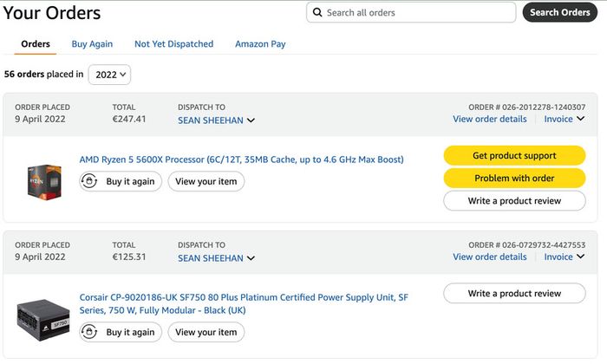
Task: Click buy-again icon on Ryzen order
Action: click(89, 181)
